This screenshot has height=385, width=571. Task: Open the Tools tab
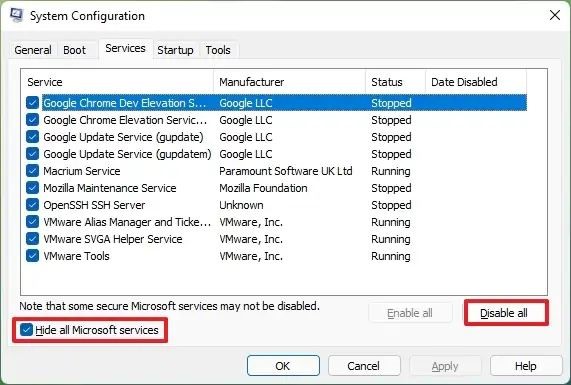point(218,50)
